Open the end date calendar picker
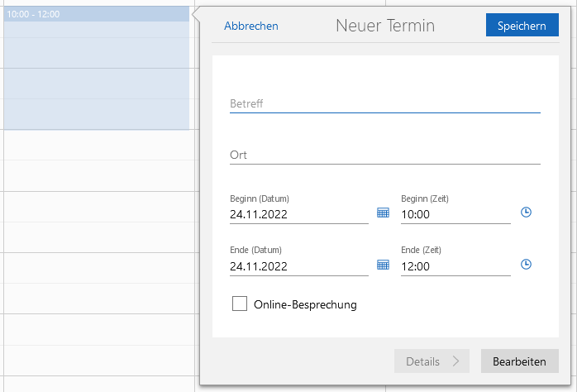 383,265
